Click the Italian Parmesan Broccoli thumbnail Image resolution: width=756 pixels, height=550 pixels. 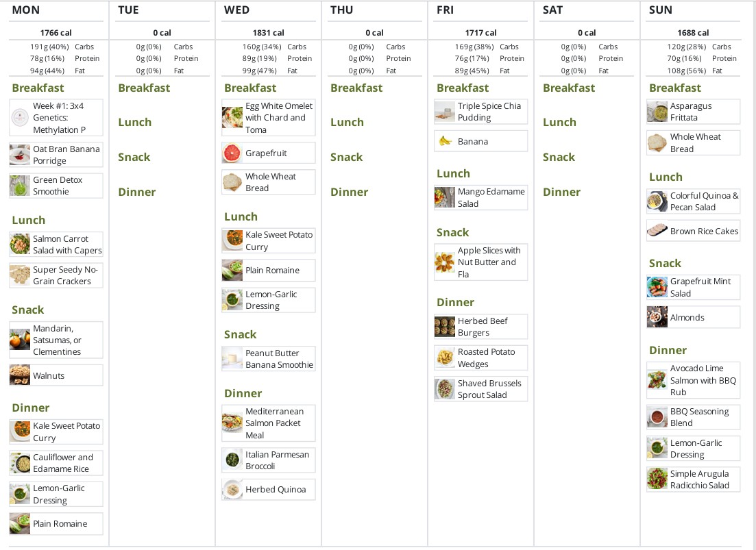232,460
